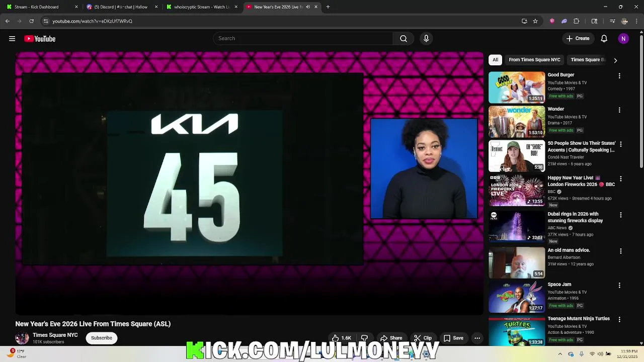The image size is (644, 362).
Task: Open the taskbar weather widget
Action: coord(17,354)
